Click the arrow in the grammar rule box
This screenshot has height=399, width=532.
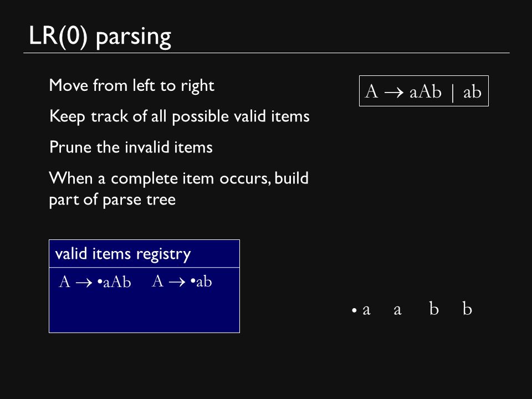(x=394, y=93)
